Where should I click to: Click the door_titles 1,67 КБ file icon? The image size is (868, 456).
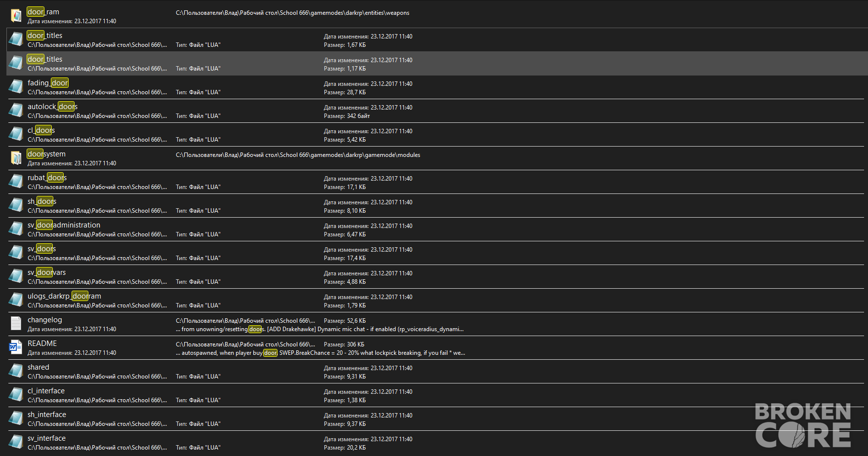pyautogui.click(x=16, y=39)
